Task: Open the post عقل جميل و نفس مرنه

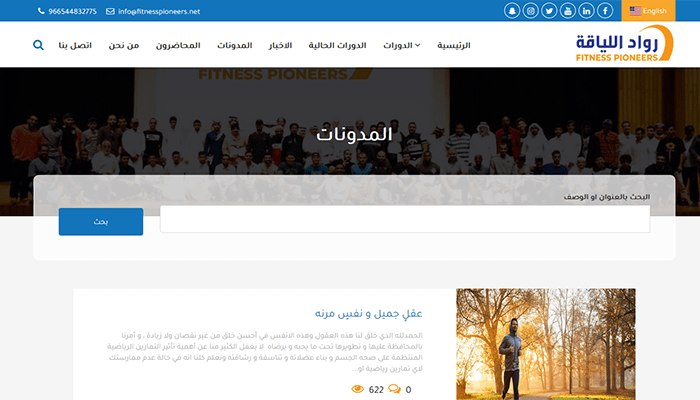Action: coord(369,313)
